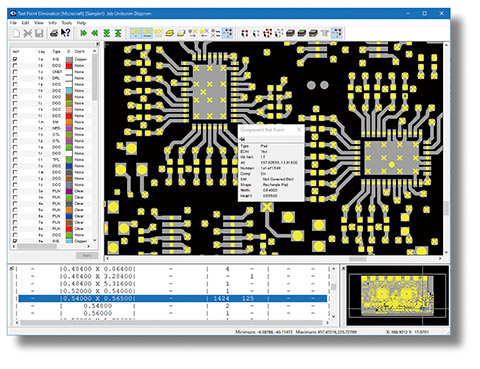Open the Info menu

(x=52, y=23)
